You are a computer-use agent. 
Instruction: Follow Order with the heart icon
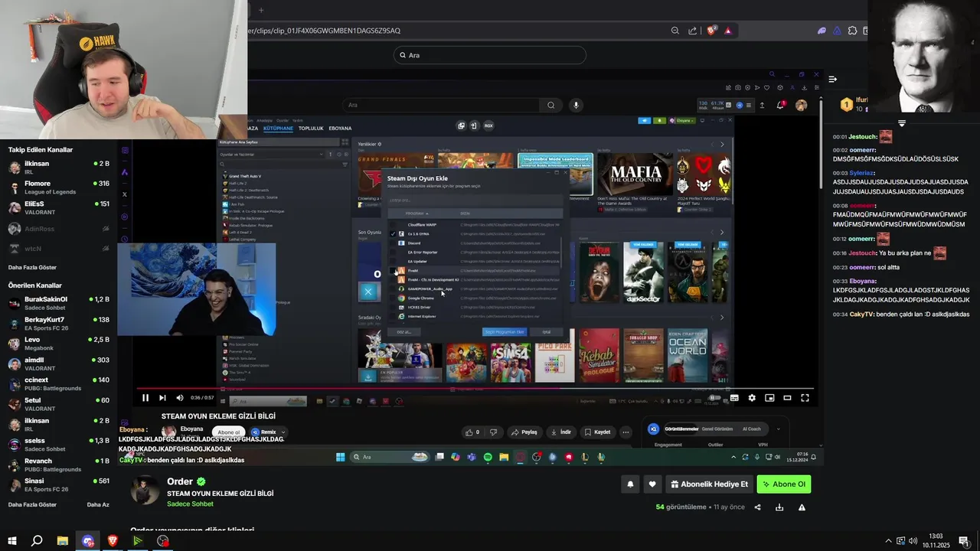[652, 484]
